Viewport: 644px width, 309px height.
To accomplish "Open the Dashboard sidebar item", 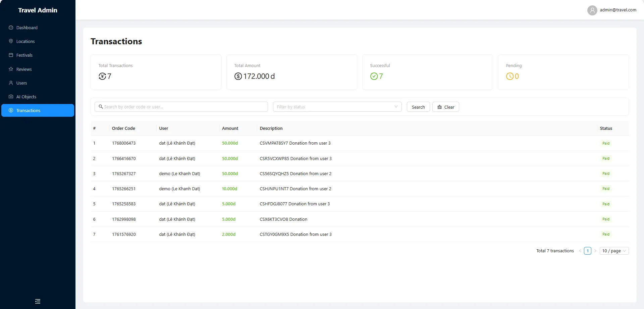I will (38, 28).
